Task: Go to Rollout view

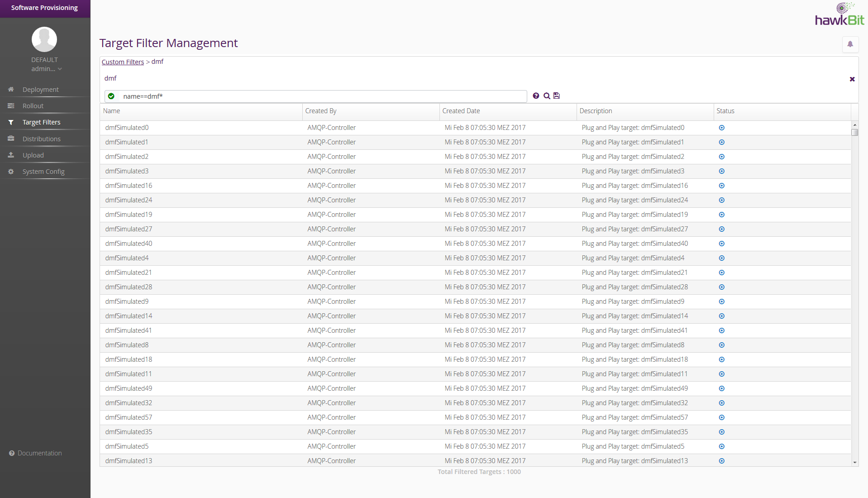Action: point(33,106)
